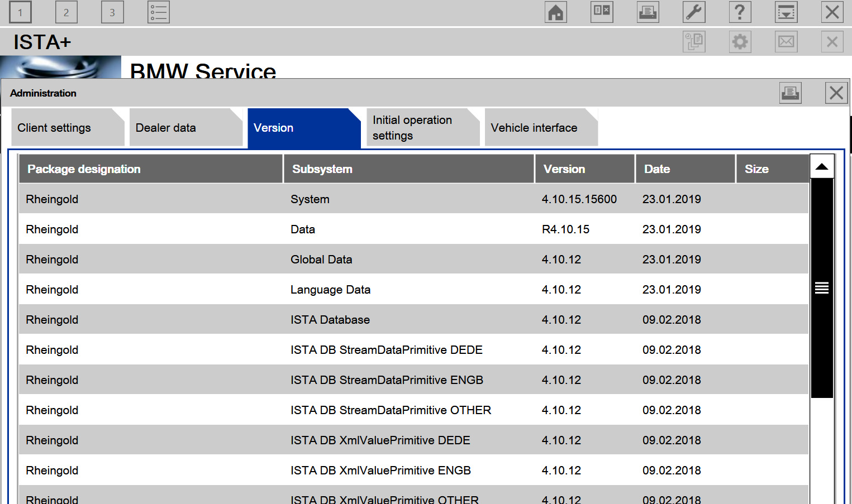Screen dimensions: 852x504
Task: Select the 'ISTA Database' row
Action: (x=413, y=320)
